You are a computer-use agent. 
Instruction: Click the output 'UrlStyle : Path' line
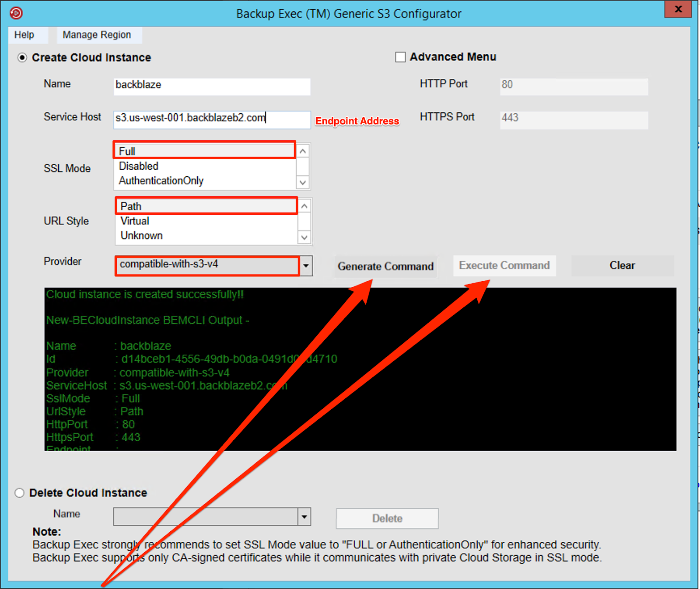95,411
